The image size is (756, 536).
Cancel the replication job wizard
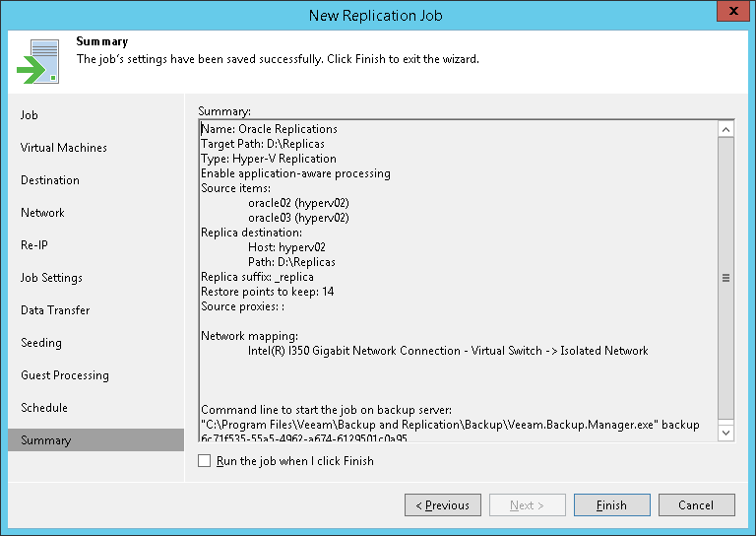pos(696,505)
